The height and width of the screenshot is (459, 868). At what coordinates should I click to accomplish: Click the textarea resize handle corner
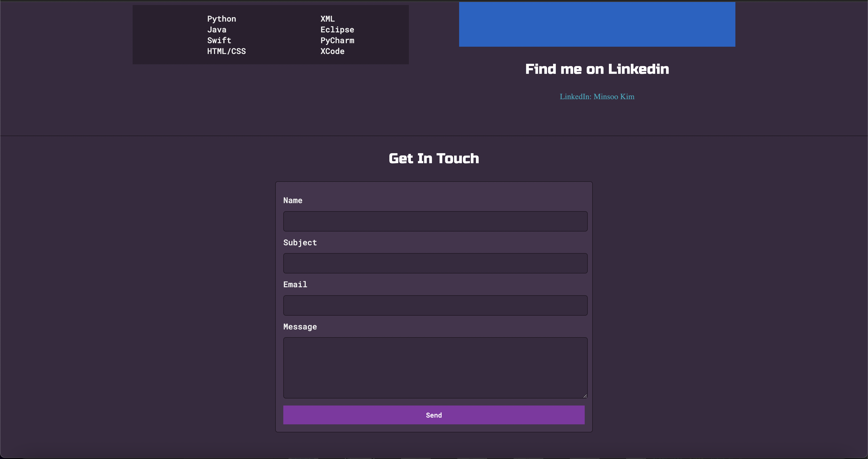[585, 396]
